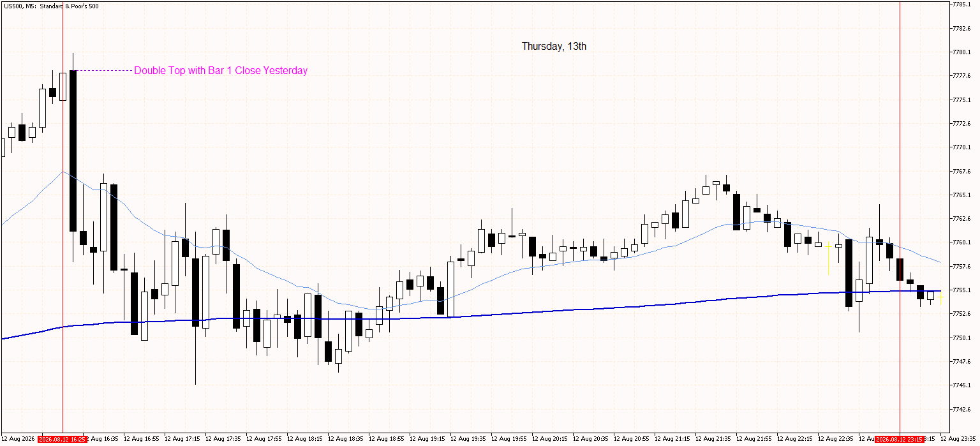Viewport: 980px width, 446px height.
Task: Click the red 2026.08.12 16:25 date marker
Action: click(63, 440)
